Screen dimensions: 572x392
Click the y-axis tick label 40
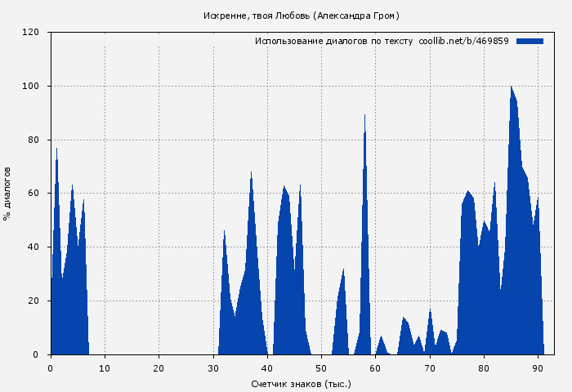(34, 247)
